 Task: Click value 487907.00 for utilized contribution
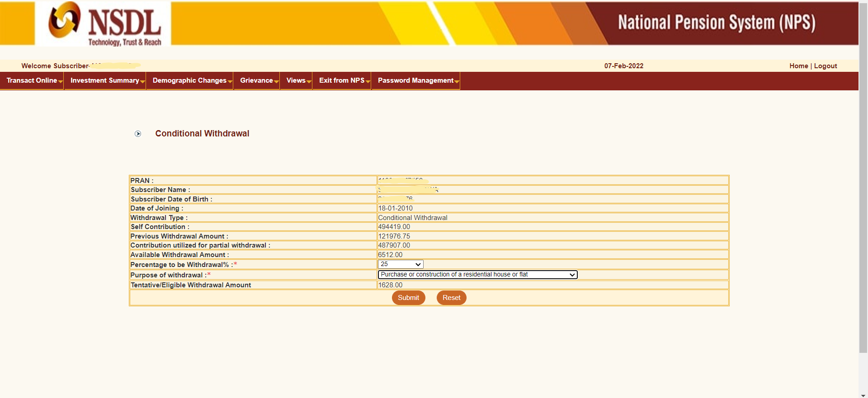click(x=394, y=245)
